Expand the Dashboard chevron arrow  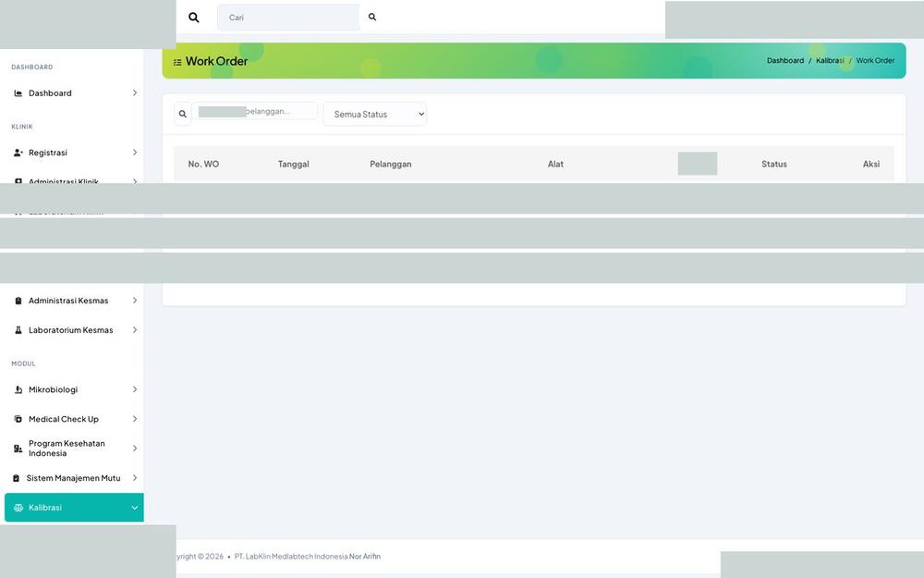click(x=134, y=93)
